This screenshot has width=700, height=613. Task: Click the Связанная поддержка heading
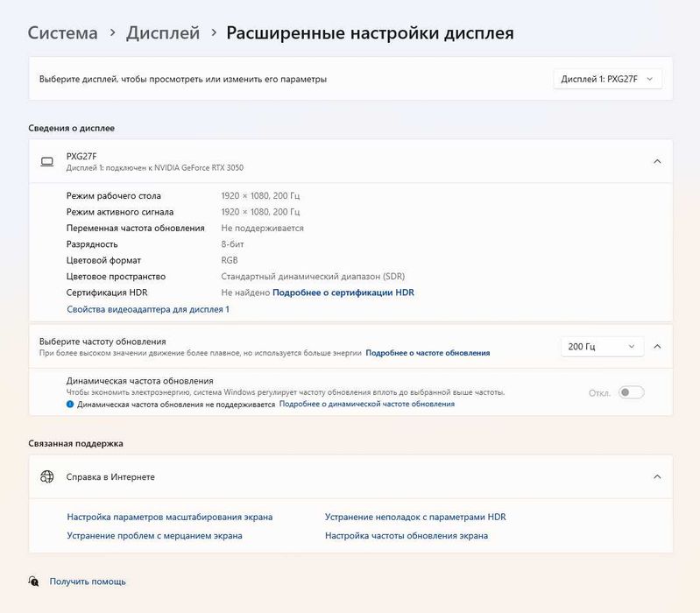75,443
